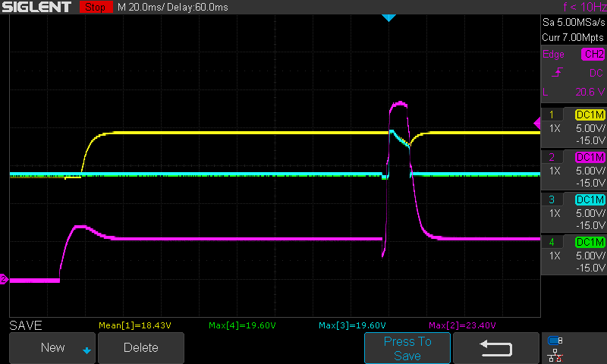Click the trigger level 20.6 V value
Viewport: 607px width, 364px height.
590,92
